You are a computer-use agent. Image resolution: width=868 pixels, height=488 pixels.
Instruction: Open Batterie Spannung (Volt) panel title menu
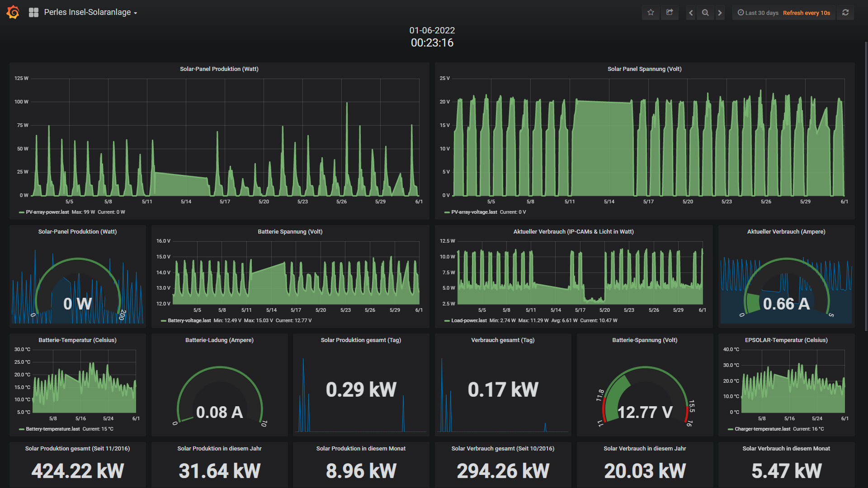(x=290, y=231)
